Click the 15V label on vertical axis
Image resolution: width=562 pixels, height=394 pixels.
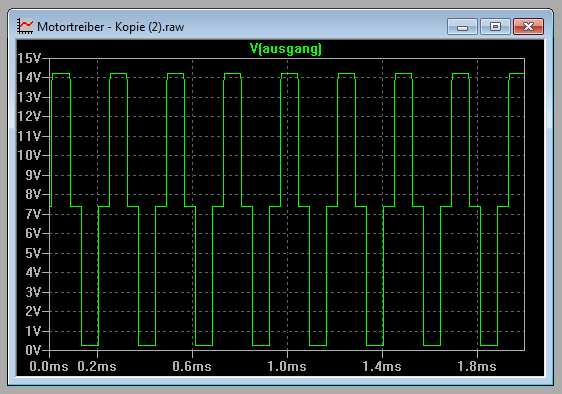click(x=29, y=58)
